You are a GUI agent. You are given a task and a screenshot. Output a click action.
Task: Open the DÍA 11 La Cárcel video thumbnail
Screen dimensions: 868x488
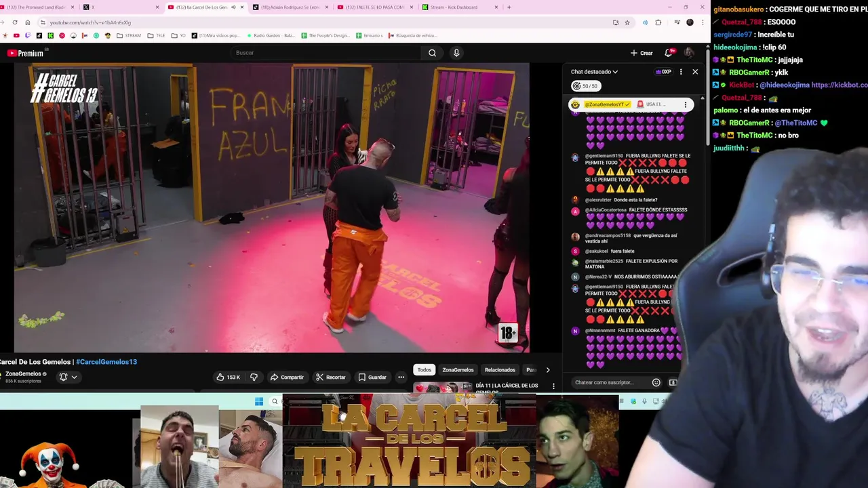(442, 387)
